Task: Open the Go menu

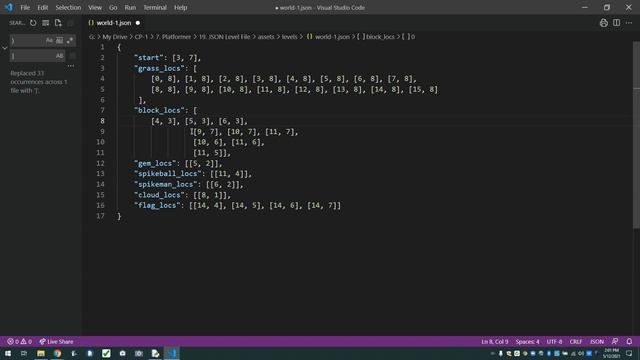Action: [x=113, y=7]
